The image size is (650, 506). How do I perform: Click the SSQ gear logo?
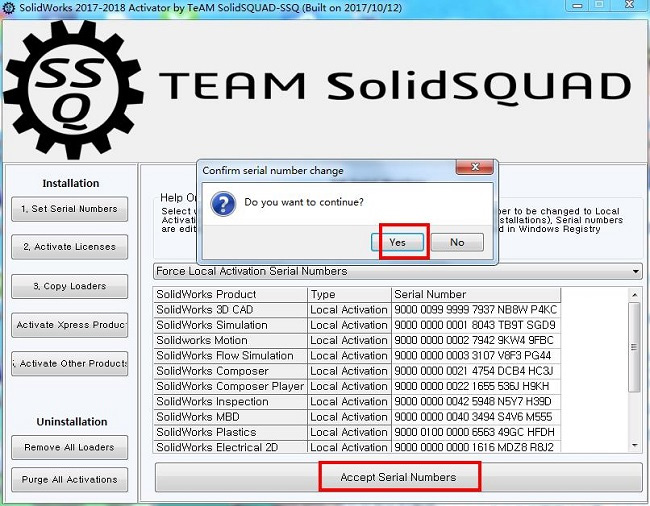click(x=73, y=89)
